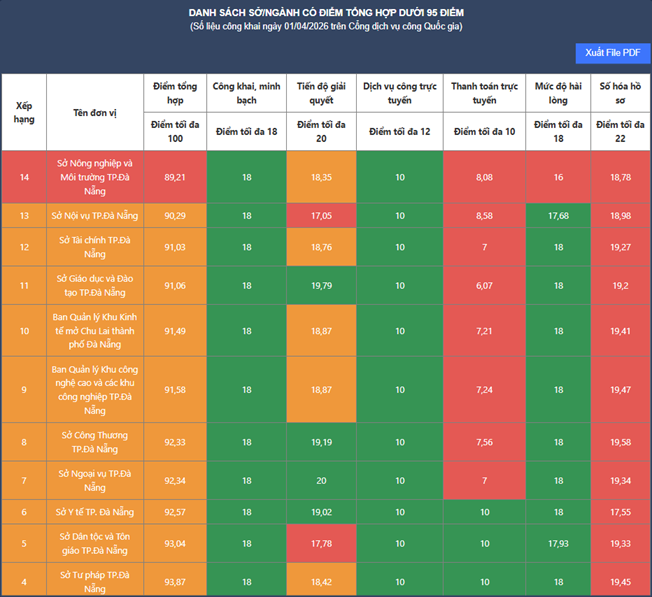Click online payment score 8,08
Screen dimensions: 652x597
tap(484, 177)
